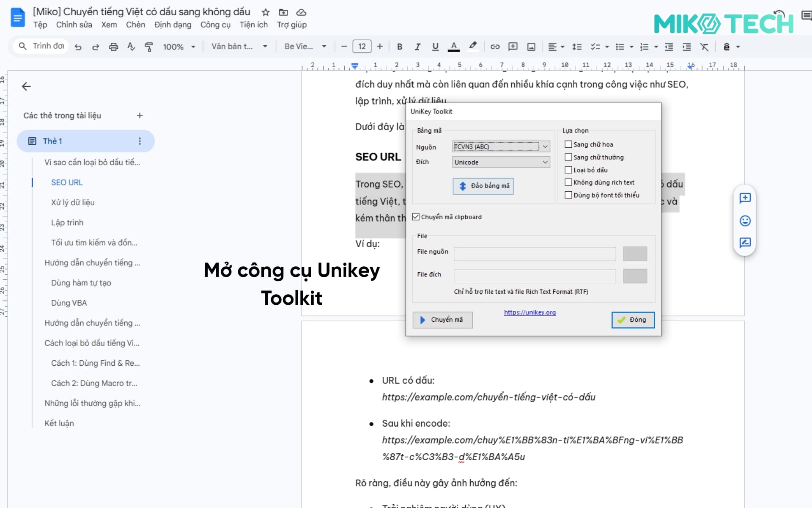Toggle Dùng bộ font tối thiểu
This screenshot has width=812, height=508.
[x=568, y=195]
